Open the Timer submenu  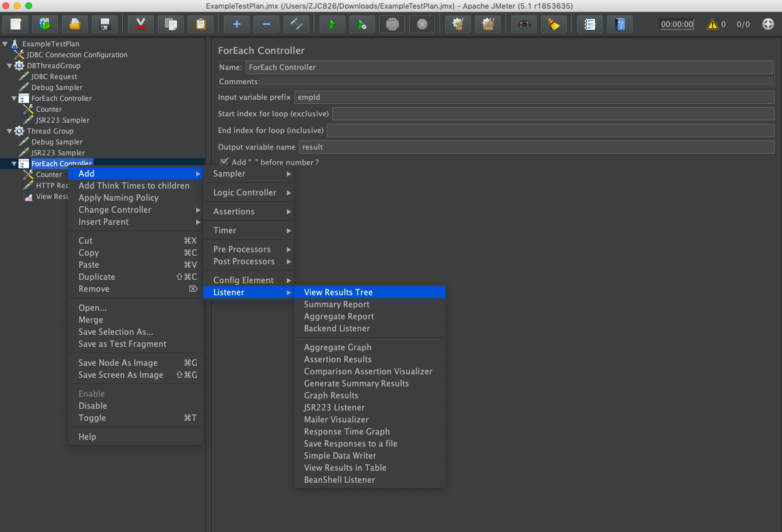pyautogui.click(x=248, y=230)
